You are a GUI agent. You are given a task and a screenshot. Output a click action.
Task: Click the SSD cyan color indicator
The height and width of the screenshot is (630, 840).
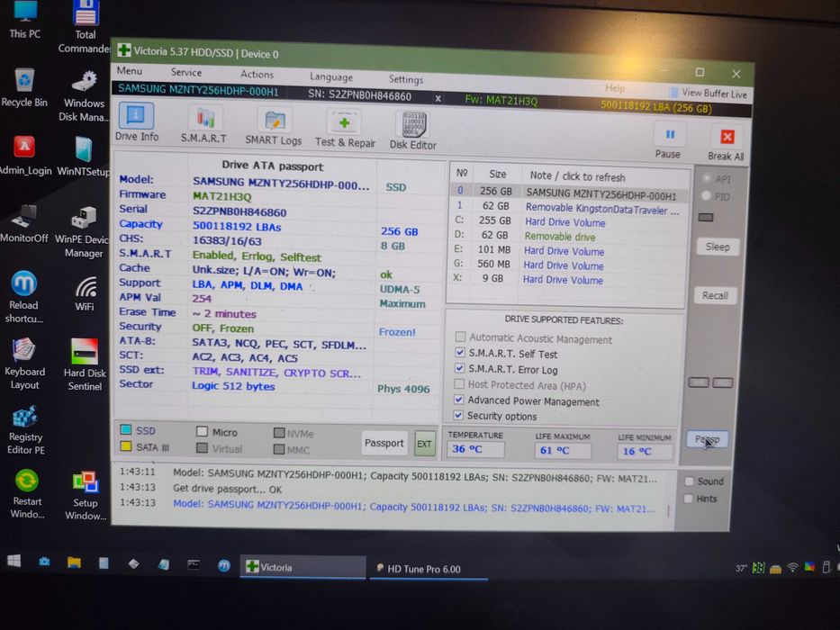pos(126,429)
